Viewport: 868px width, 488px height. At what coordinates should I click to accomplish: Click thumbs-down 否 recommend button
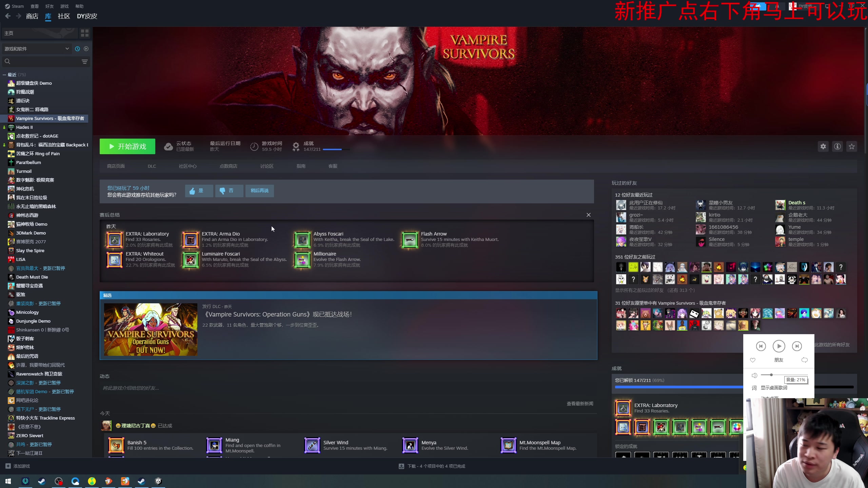click(229, 191)
